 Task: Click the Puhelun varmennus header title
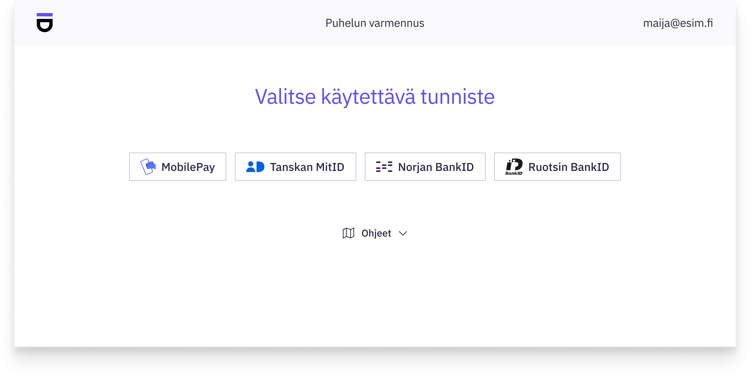(x=375, y=23)
